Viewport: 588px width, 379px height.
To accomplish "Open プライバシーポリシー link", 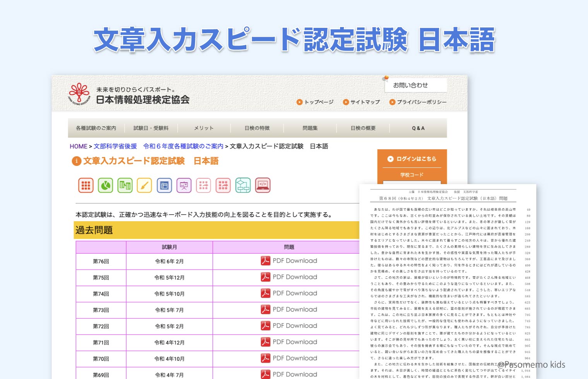I will [x=418, y=102].
